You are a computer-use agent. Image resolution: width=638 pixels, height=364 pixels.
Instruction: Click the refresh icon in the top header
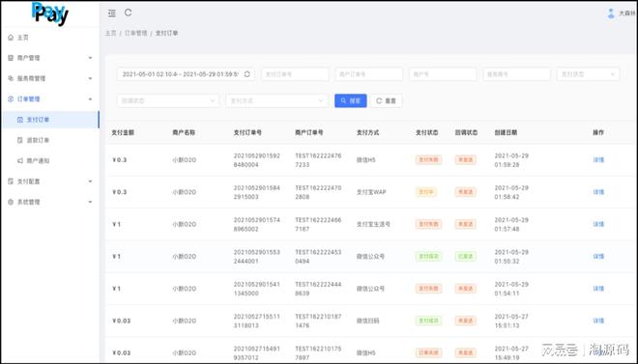pyautogui.click(x=128, y=13)
